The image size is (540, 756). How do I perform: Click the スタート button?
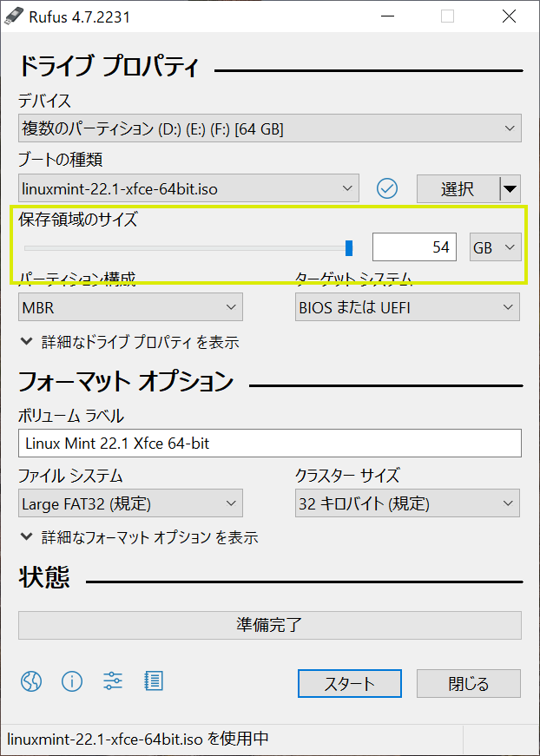[350, 683]
